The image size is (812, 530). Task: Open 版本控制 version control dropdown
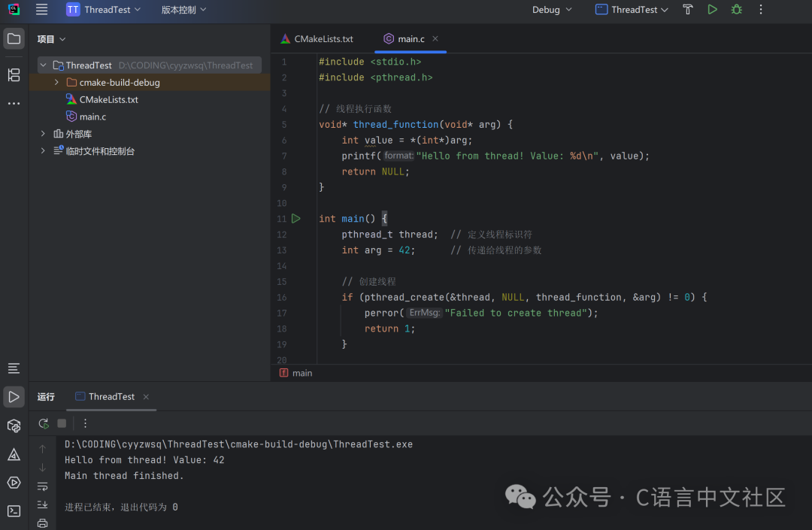(184, 9)
